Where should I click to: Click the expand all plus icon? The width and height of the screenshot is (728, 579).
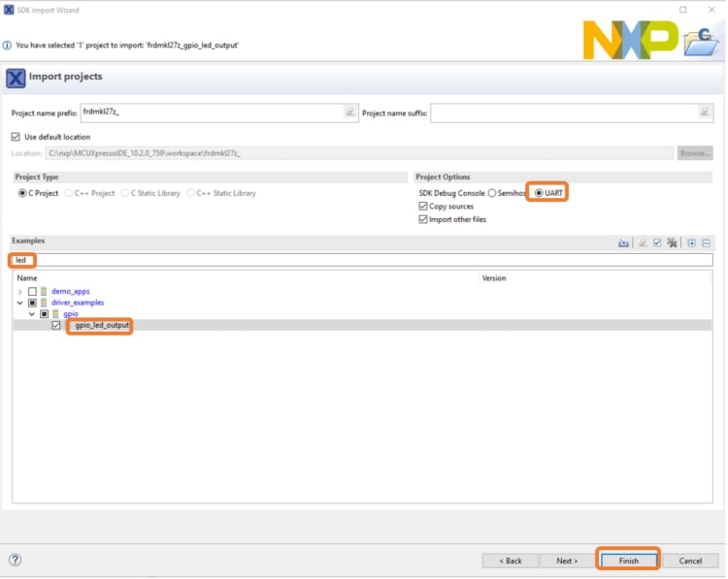691,242
